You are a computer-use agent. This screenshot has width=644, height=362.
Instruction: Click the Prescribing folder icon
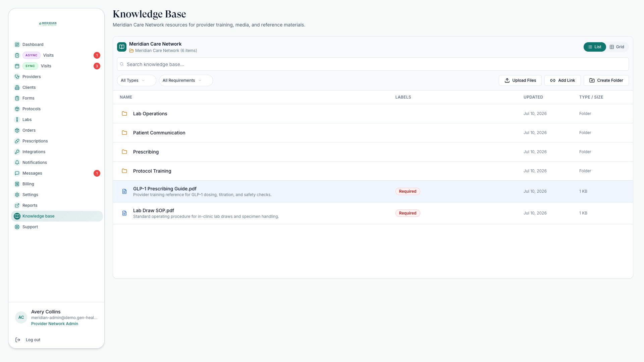(x=124, y=152)
